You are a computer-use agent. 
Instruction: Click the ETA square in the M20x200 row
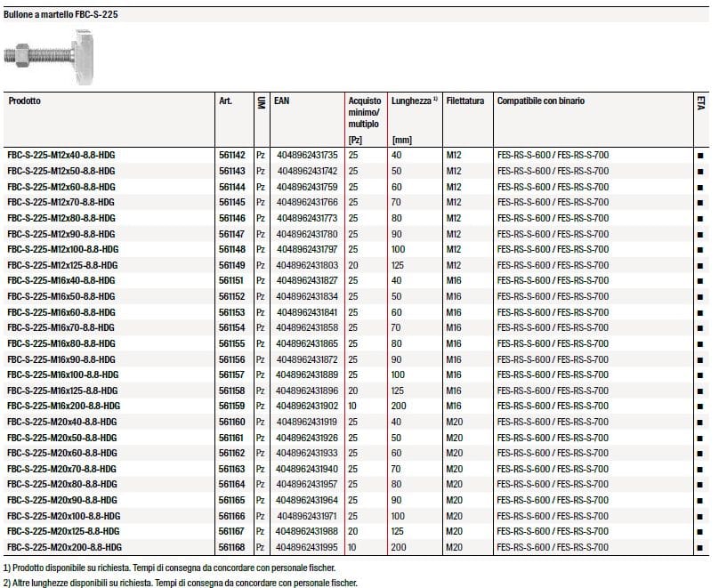(x=700, y=547)
